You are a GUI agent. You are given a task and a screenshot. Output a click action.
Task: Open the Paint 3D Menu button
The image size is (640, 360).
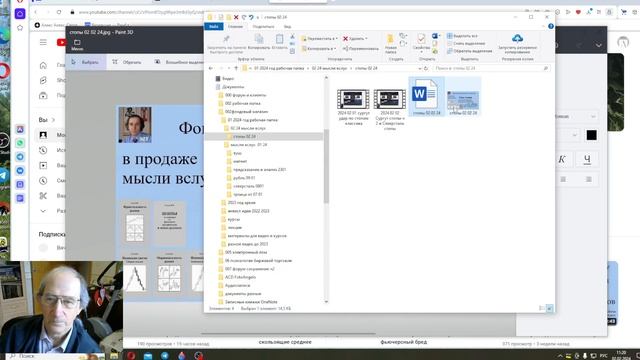pos(77,45)
